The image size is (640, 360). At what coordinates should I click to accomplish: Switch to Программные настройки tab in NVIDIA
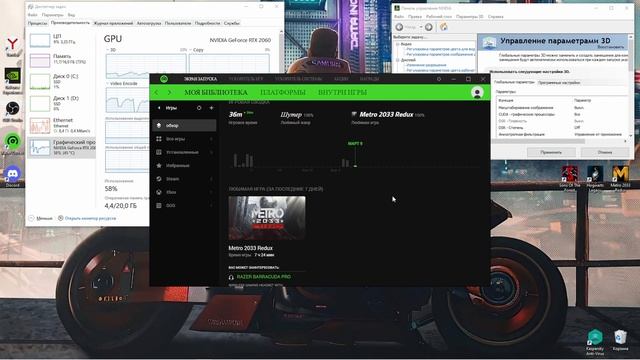pos(559,82)
